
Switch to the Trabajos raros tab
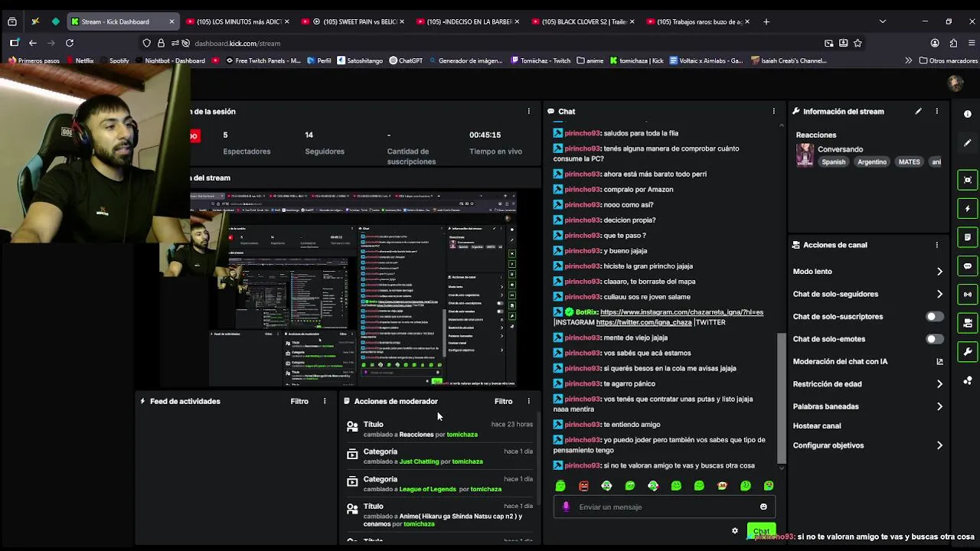(x=697, y=21)
